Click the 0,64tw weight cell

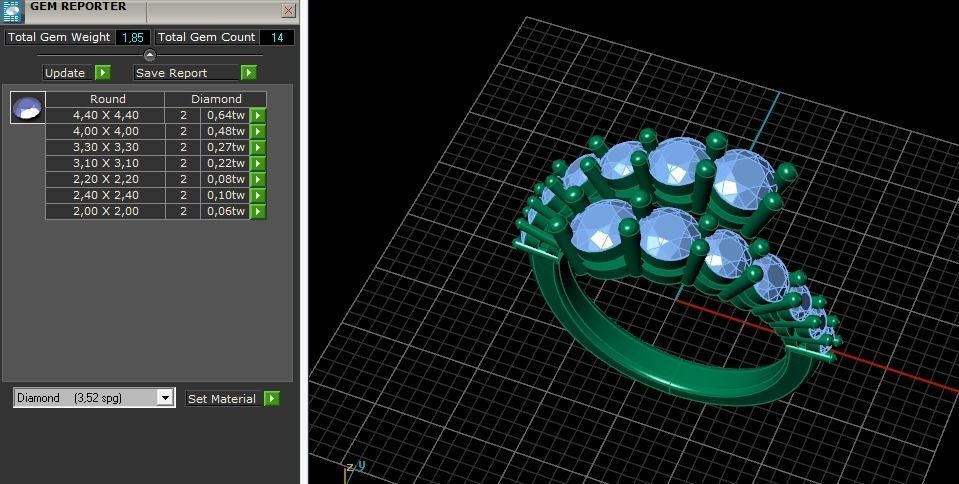tap(225, 115)
